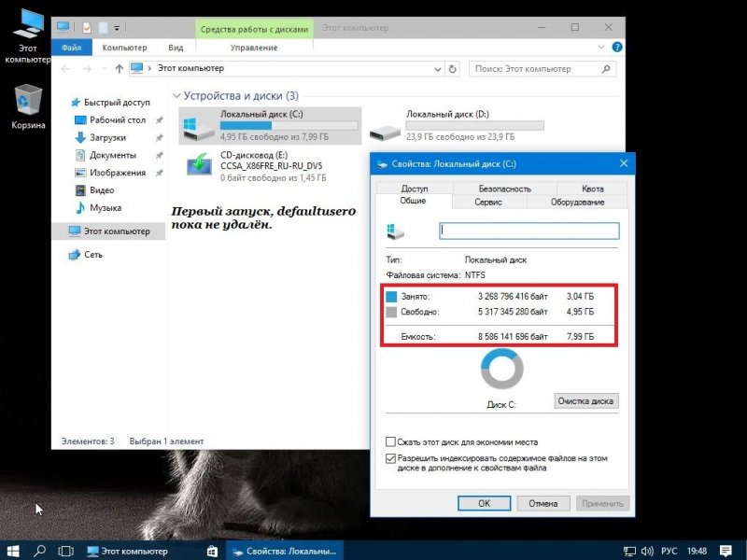
Task: Switch to the Безопасность tab
Action: point(504,189)
